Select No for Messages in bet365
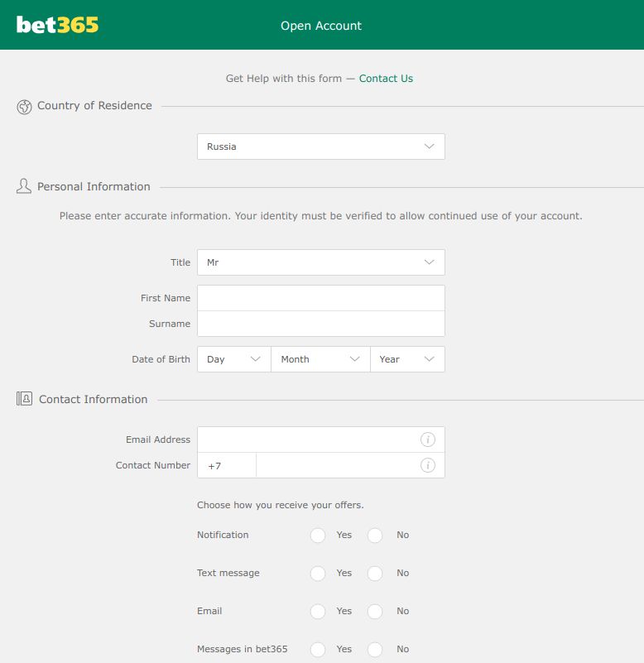Screen dimensions: 644x663 pyautogui.click(x=375, y=650)
